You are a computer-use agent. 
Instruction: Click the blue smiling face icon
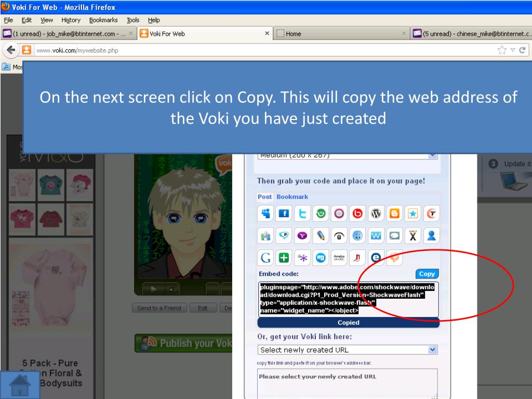point(357,235)
